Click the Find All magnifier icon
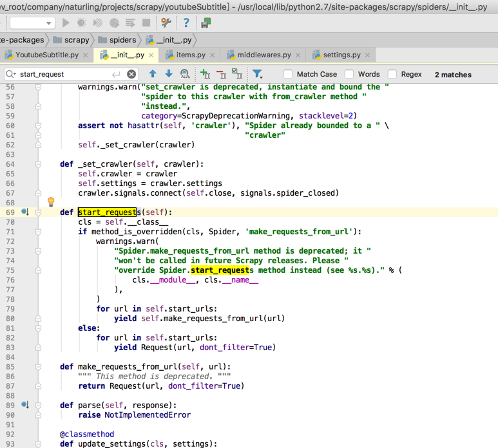 tap(185, 74)
